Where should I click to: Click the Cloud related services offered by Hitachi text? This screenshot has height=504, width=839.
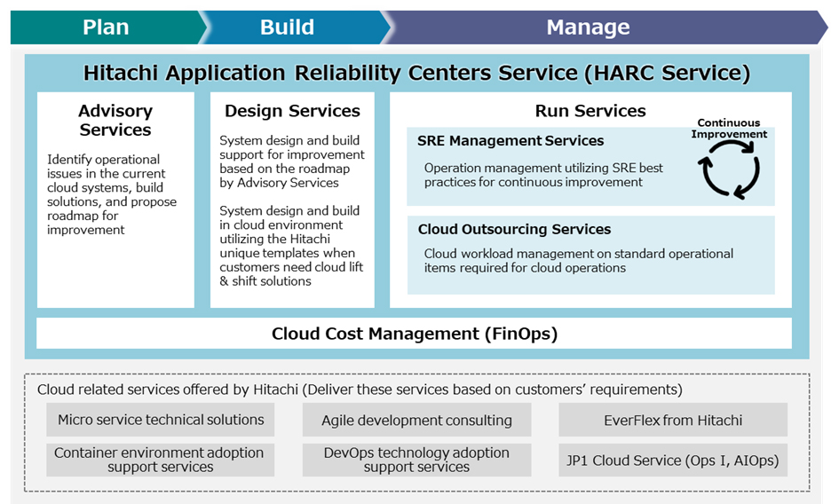[360, 390]
